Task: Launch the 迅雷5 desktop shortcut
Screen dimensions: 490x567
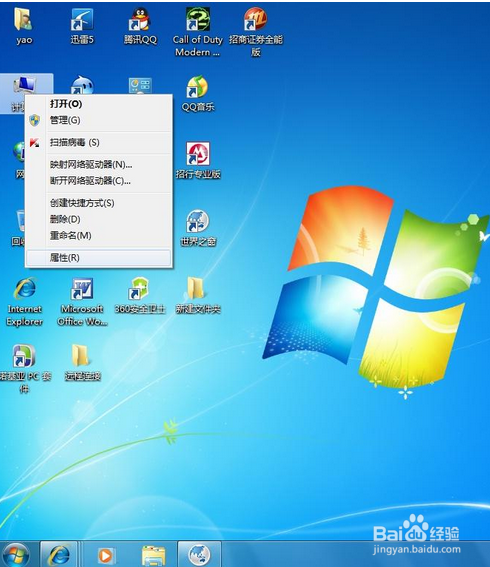Action: (x=82, y=20)
